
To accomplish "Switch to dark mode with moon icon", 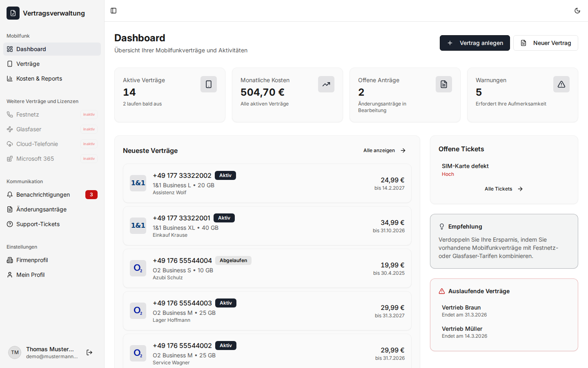I will click(x=577, y=11).
